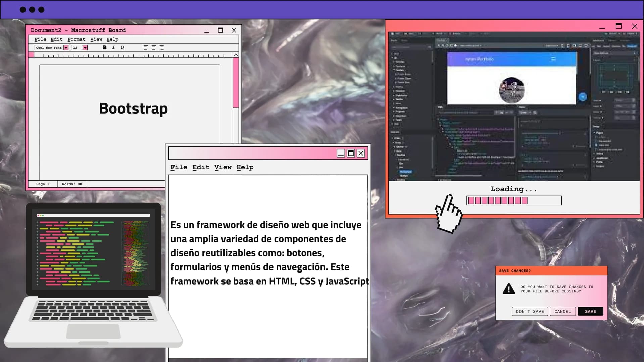
Task: Maximize the Loading window
Action: pos(618,26)
